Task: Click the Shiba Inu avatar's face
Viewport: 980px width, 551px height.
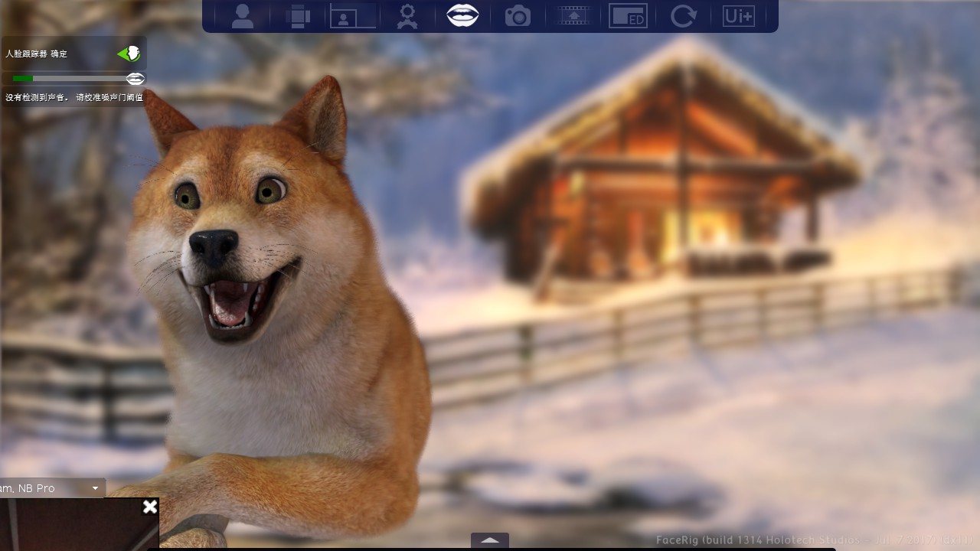Action: point(230,230)
